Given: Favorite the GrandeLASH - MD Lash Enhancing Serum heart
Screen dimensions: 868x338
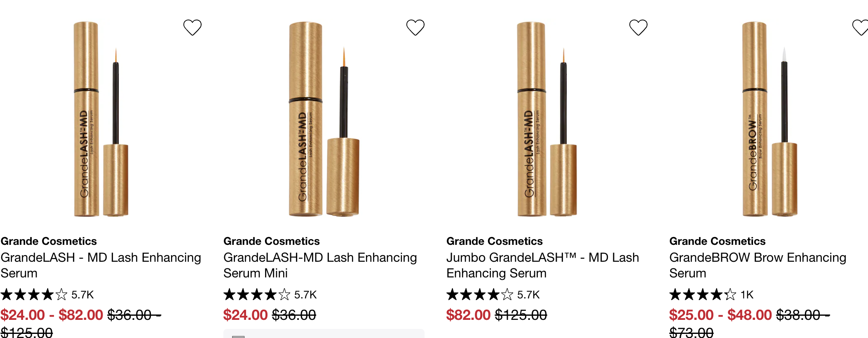Looking at the screenshot, I should [192, 28].
